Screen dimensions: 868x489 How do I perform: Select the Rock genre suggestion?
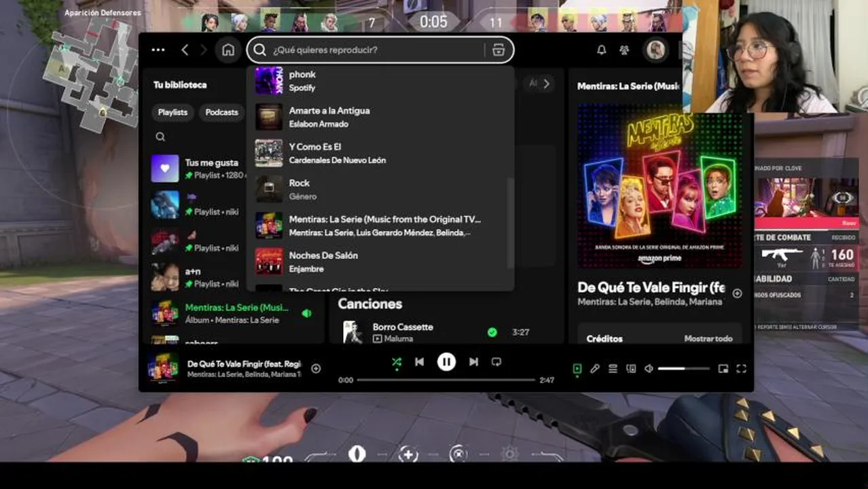[x=380, y=189]
